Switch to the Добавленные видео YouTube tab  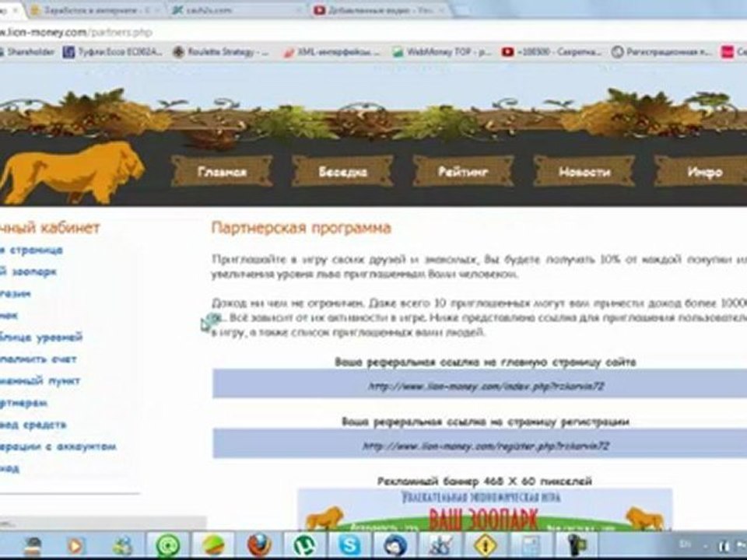pyautogui.click(x=380, y=9)
